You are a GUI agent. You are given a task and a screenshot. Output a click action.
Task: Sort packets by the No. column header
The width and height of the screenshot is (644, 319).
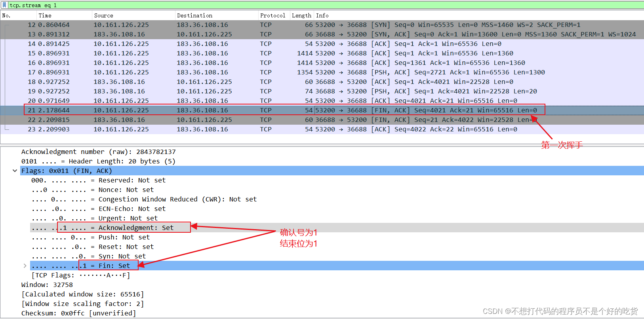[18, 15]
